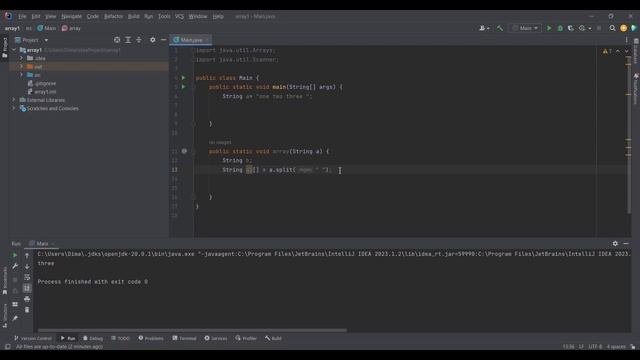Click the array breadcrumb in navigation bar
This screenshot has width=640, height=360.
click(71, 28)
